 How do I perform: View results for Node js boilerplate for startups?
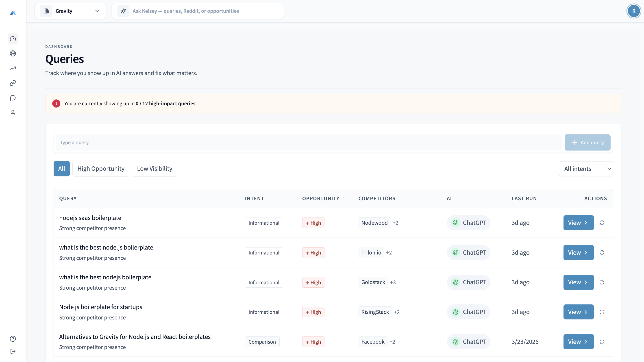tap(578, 312)
